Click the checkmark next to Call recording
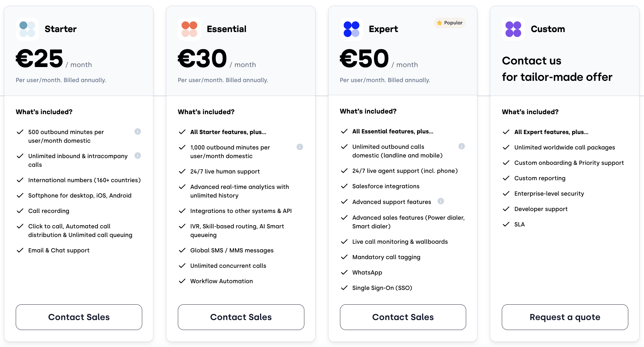The width and height of the screenshot is (644, 347). coord(20,211)
